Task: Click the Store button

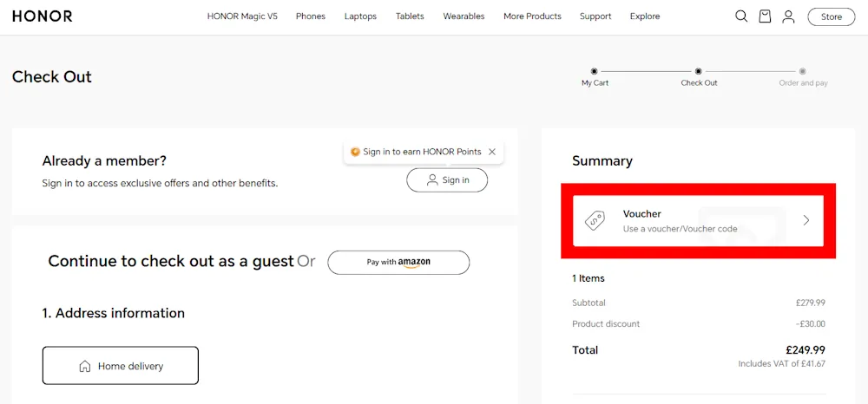Action: (x=832, y=16)
